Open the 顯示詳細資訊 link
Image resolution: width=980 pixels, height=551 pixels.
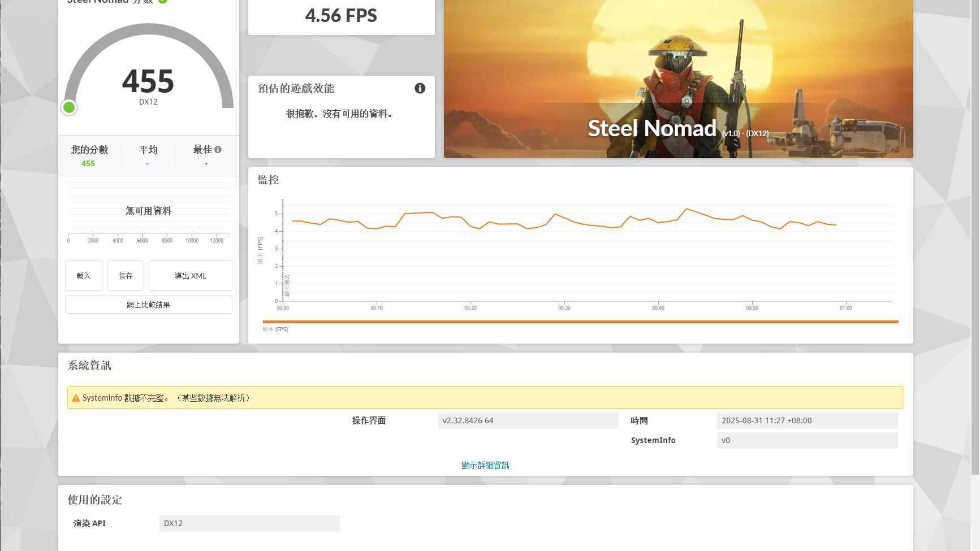[485, 465]
